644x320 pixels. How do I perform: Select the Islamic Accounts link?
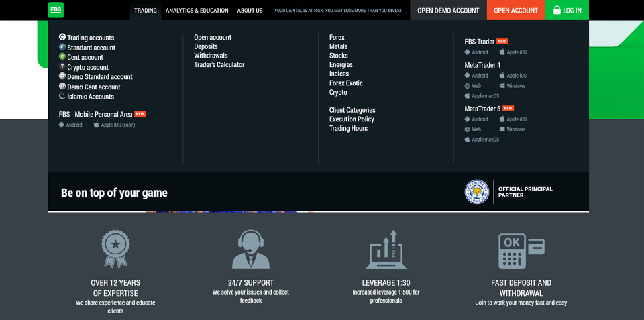[x=91, y=97]
